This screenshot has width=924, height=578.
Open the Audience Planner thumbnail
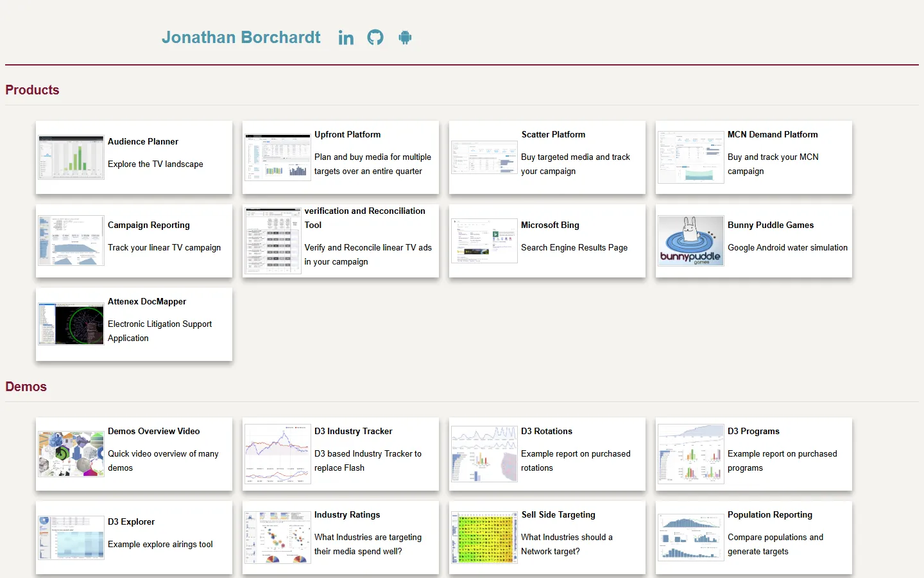(71, 157)
